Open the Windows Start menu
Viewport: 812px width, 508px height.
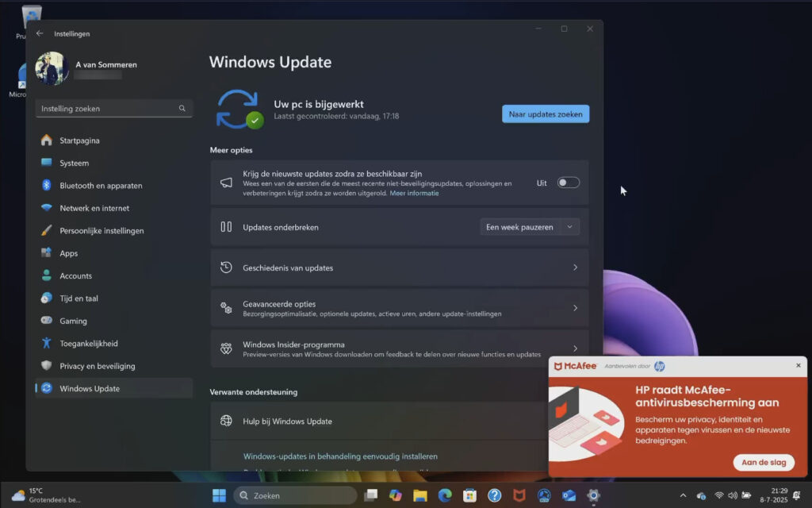tap(219, 495)
